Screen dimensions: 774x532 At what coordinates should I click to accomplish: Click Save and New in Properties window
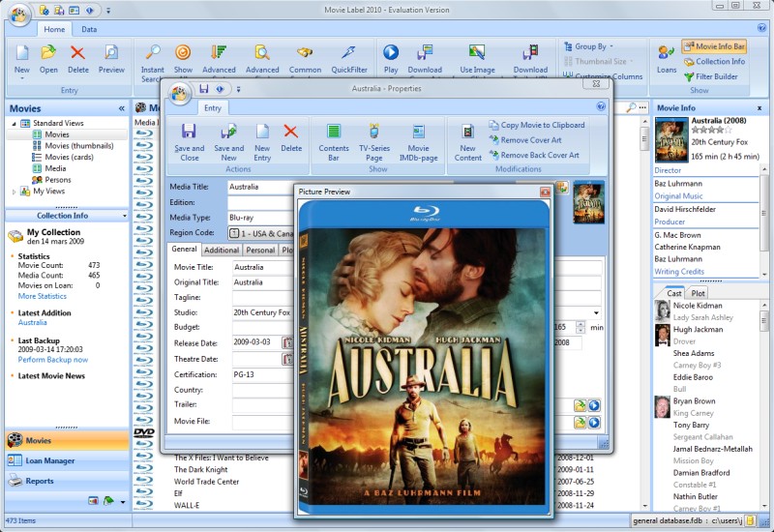point(228,142)
